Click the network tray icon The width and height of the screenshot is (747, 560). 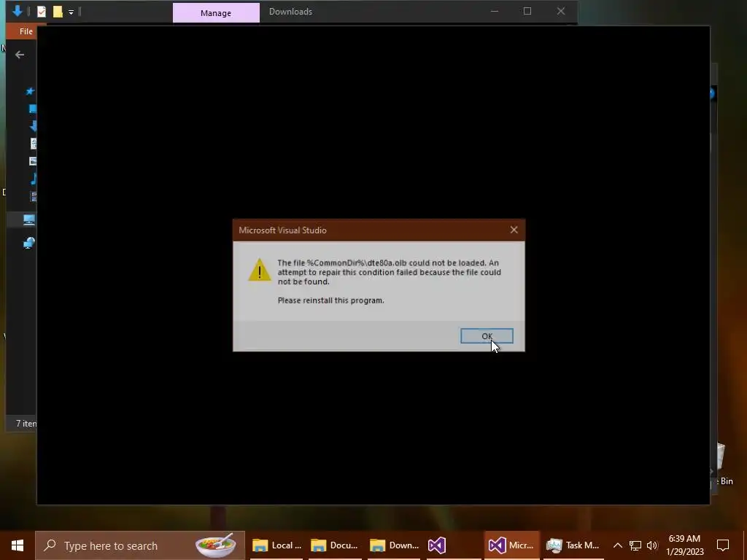coord(635,545)
